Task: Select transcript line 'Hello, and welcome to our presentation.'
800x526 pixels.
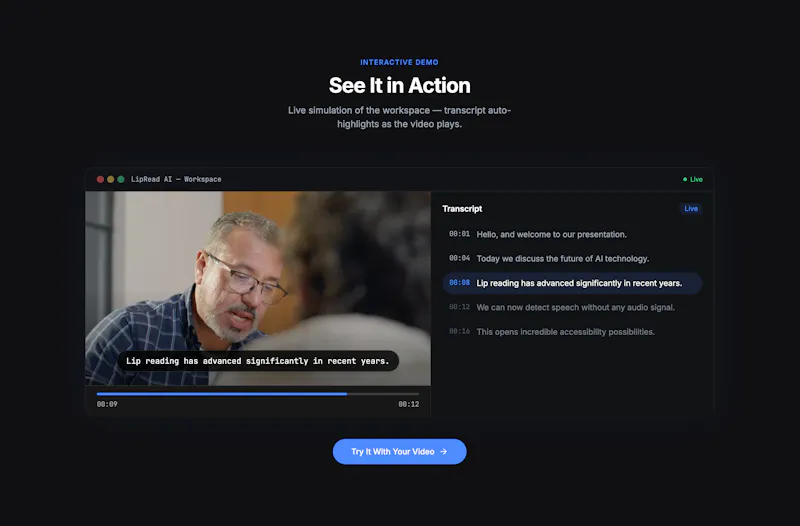Action: pyautogui.click(x=572, y=234)
